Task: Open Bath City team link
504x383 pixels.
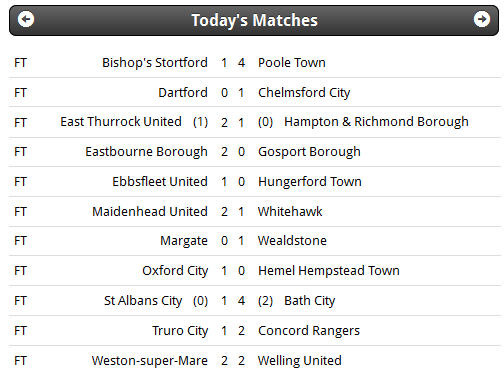Action: click(309, 301)
